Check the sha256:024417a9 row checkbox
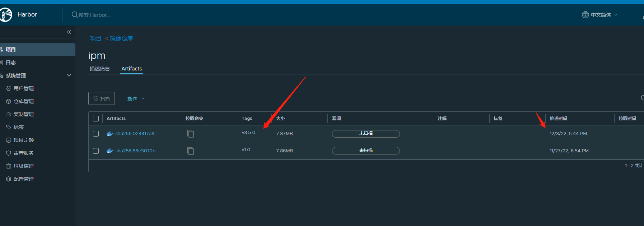The width and height of the screenshot is (644, 226). [96, 134]
